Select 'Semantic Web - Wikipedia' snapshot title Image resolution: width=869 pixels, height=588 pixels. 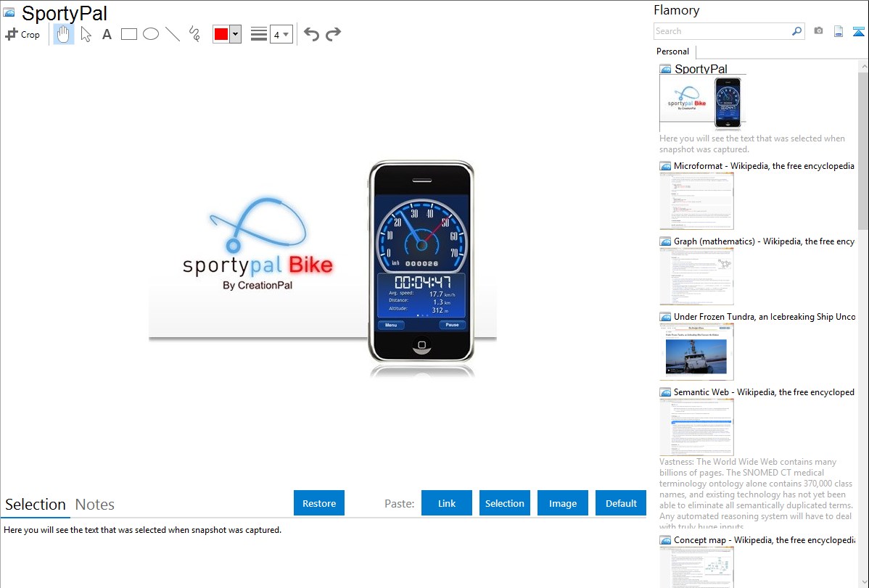[765, 392]
